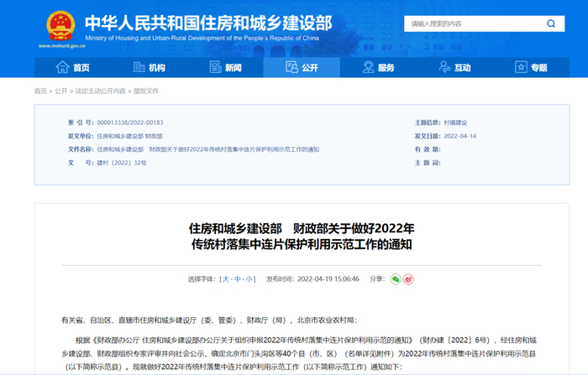
Task: Click the 专题 star icon
Action: pyautogui.click(x=522, y=67)
